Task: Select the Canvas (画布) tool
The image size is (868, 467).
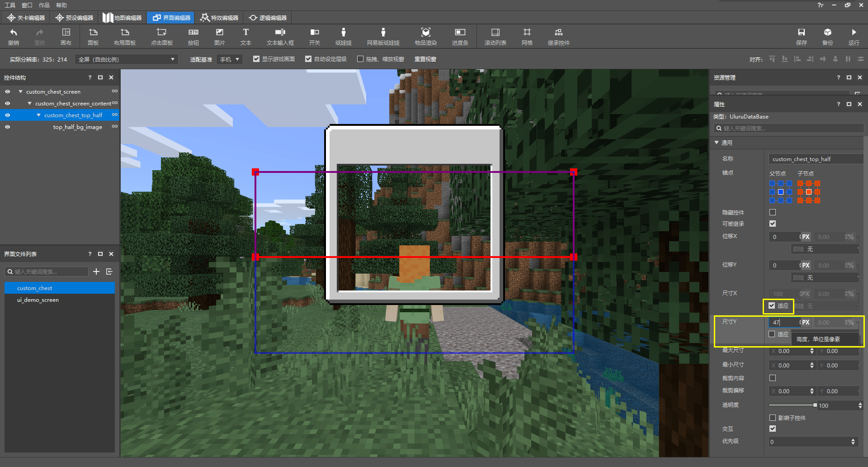Action: 66,37
